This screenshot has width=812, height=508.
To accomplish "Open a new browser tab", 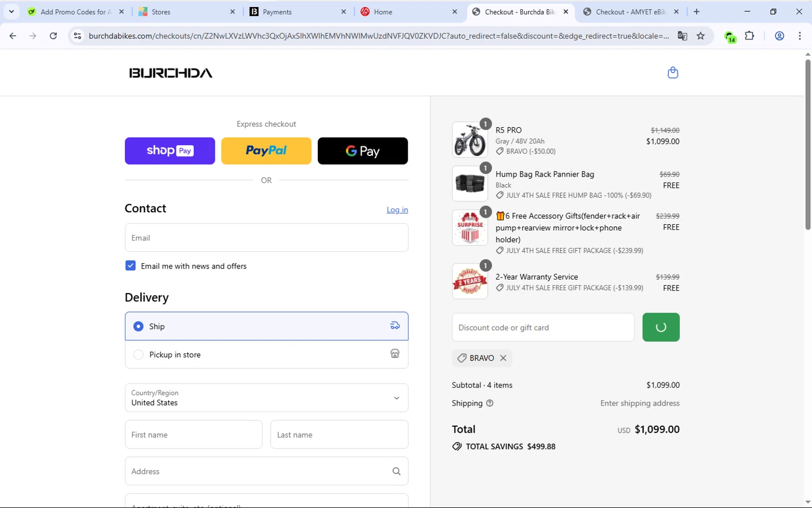I will pyautogui.click(x=697, y=11).
